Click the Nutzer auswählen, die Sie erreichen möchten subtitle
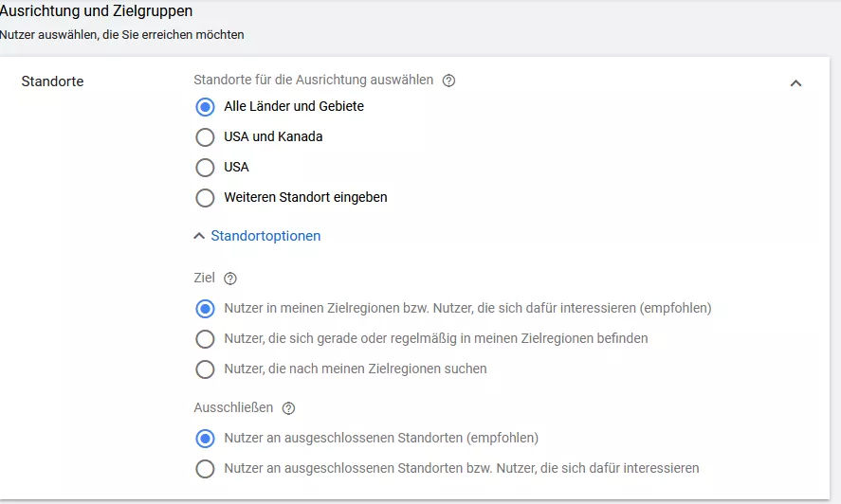841x504 pixels. (121, 35)
